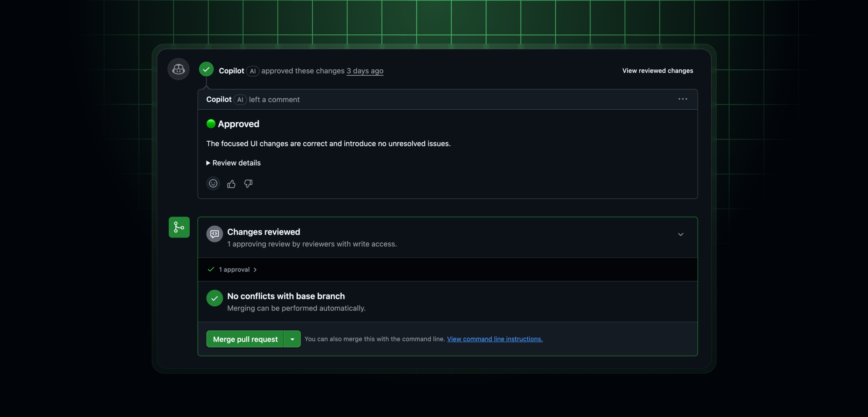Click the focused UI changes summary sentence
This screenshot has height=417, width=868.
click(x=328, y=144)
